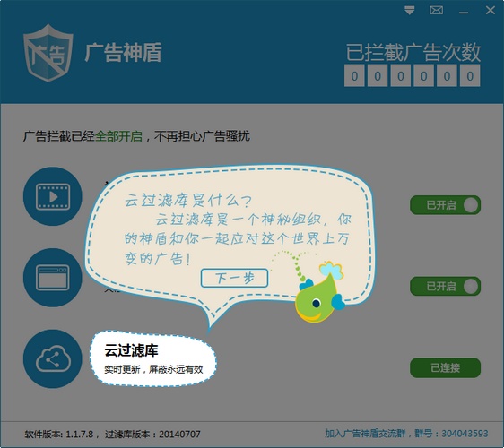The image size is (504, 448).
Task: Toggle the 已开启 switch for web page ads
Action: [445, 286]
